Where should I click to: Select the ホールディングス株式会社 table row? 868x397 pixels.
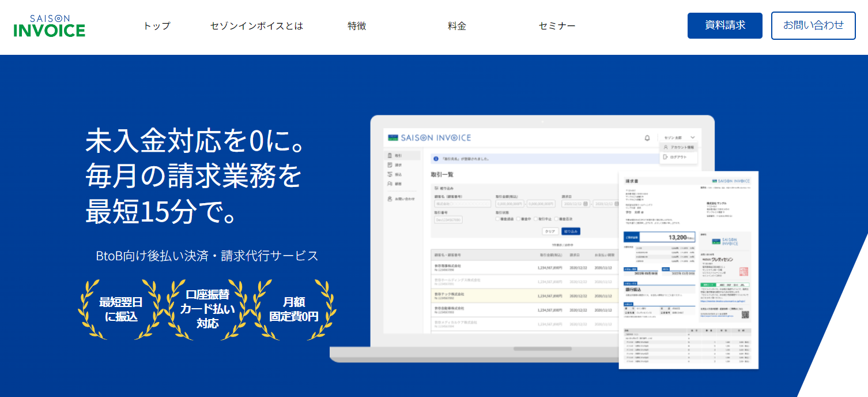[524, 282]
